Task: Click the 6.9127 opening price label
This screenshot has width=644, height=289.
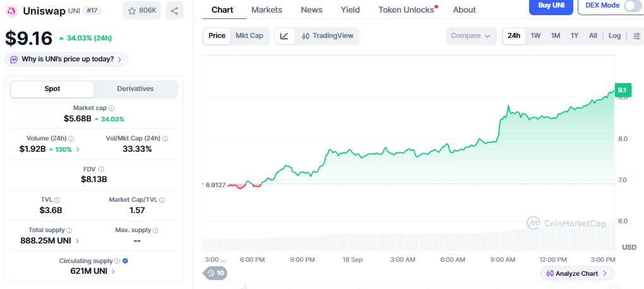Action: (x=215, y=185)
